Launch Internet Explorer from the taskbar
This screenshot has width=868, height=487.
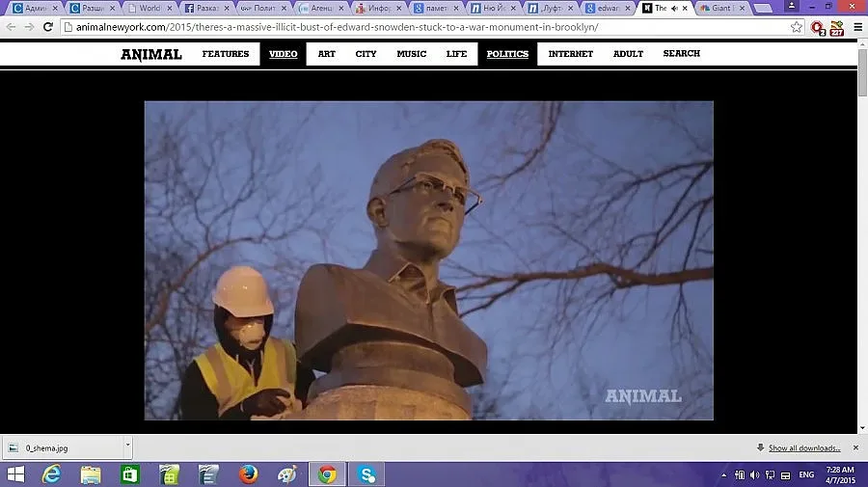pos(50,474)
